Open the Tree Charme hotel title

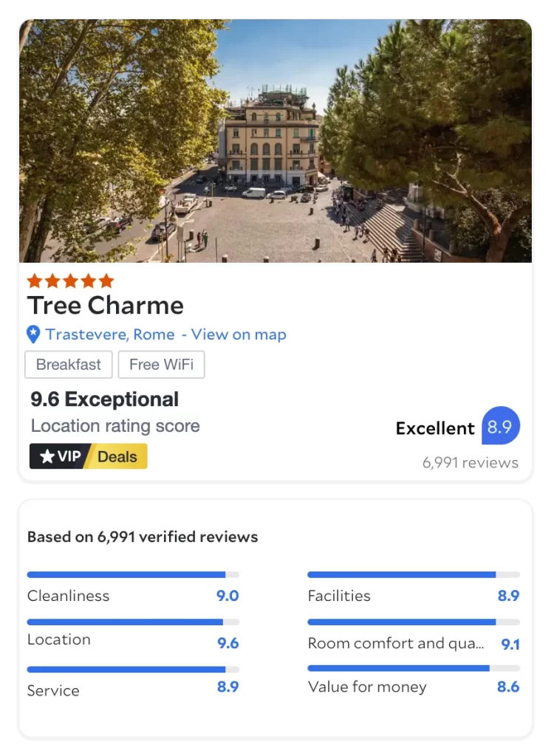pyautogui.click(x=106, y=305)
